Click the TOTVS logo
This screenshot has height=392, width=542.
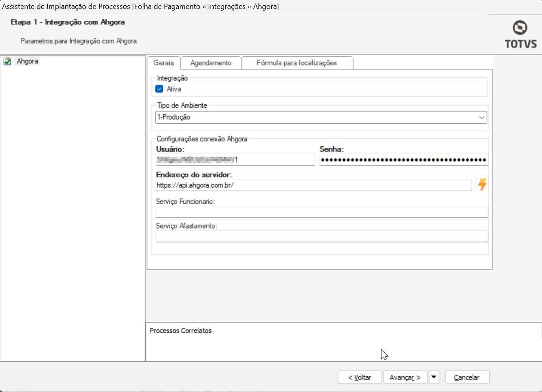(521, 34)
